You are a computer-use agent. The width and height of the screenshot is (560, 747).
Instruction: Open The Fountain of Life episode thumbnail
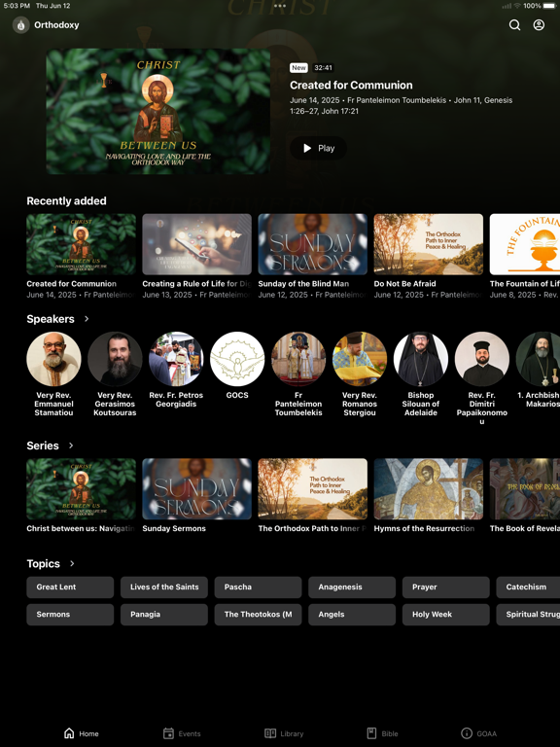coord(525,244)
